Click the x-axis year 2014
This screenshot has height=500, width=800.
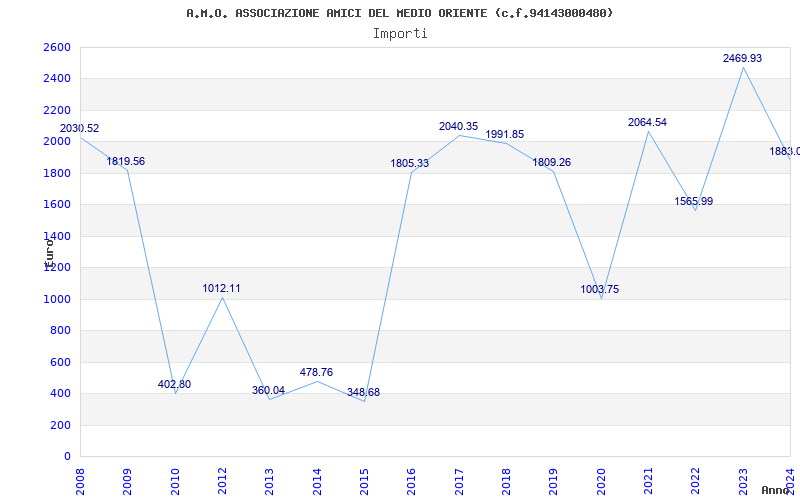[317, 481]
